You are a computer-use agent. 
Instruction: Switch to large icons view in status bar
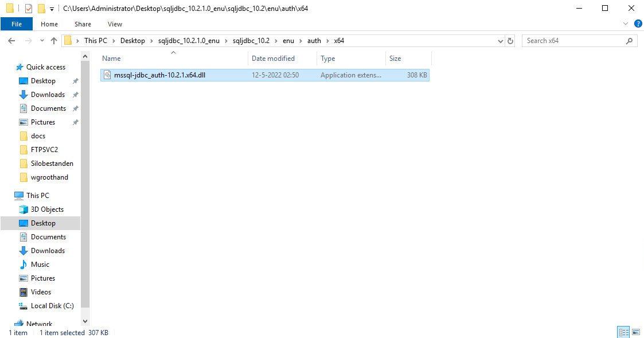click(x=635, y=332)
